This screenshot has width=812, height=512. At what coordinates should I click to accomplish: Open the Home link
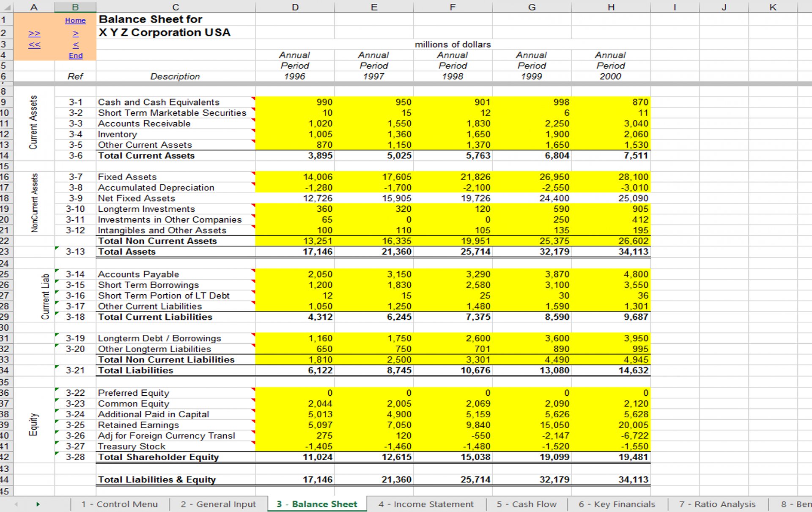tap(75, 20)
